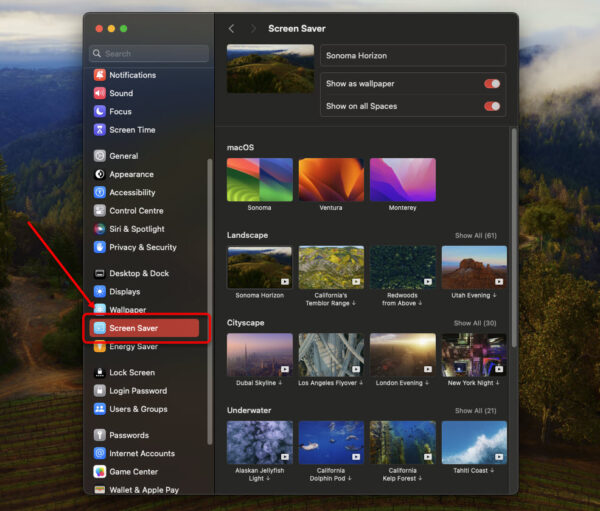Click the search magnifier icon
This screenshot has width=600, height=511.
97,54
